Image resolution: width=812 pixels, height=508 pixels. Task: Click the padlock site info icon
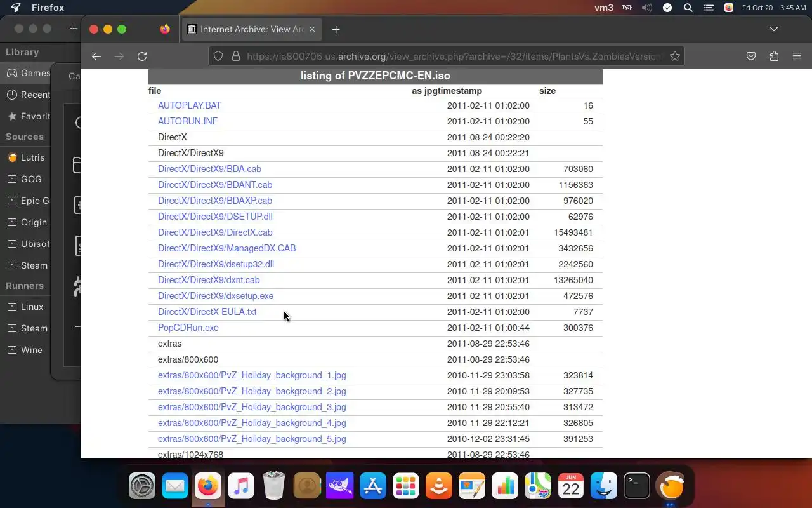(x=235, y=57)
